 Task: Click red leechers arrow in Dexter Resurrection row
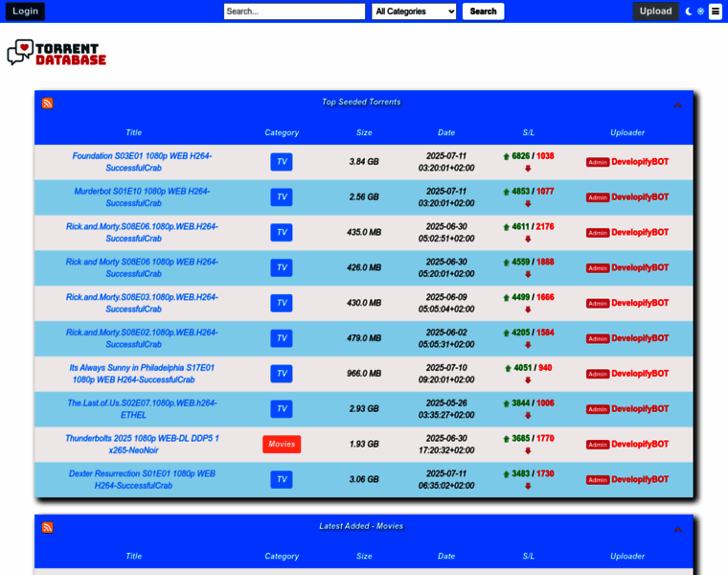pyautogui.click(x=528, y=486)
